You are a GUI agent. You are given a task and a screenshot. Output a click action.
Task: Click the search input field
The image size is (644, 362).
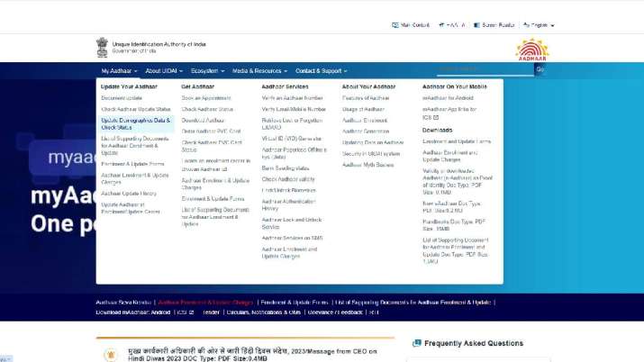485,69
